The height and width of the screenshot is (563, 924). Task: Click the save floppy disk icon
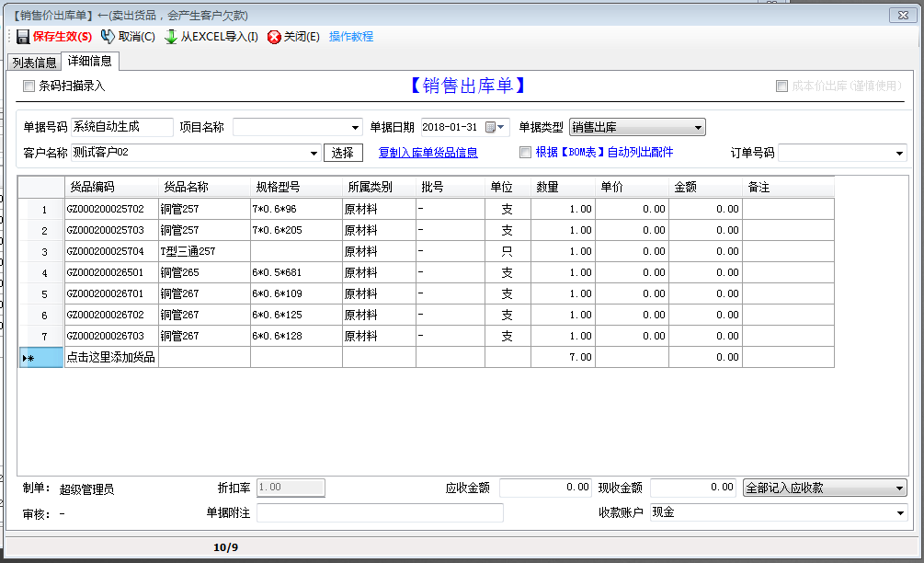tap(22, 37)
